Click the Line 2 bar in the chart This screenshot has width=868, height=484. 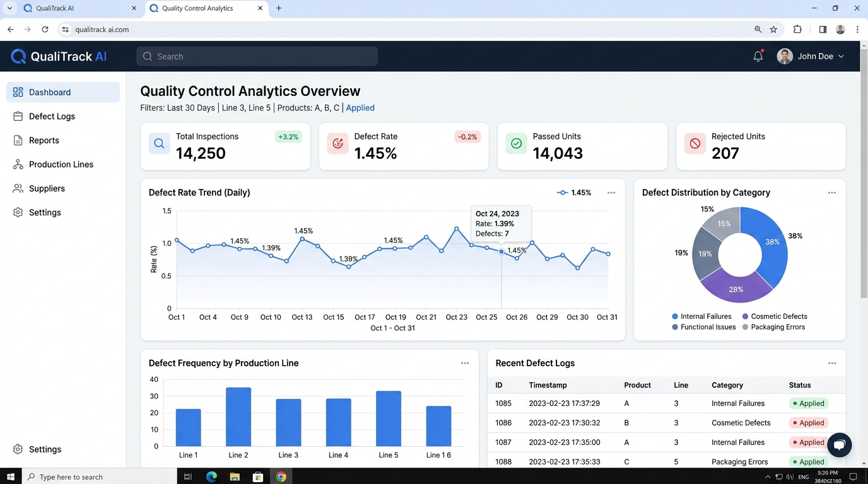(238, 417)
